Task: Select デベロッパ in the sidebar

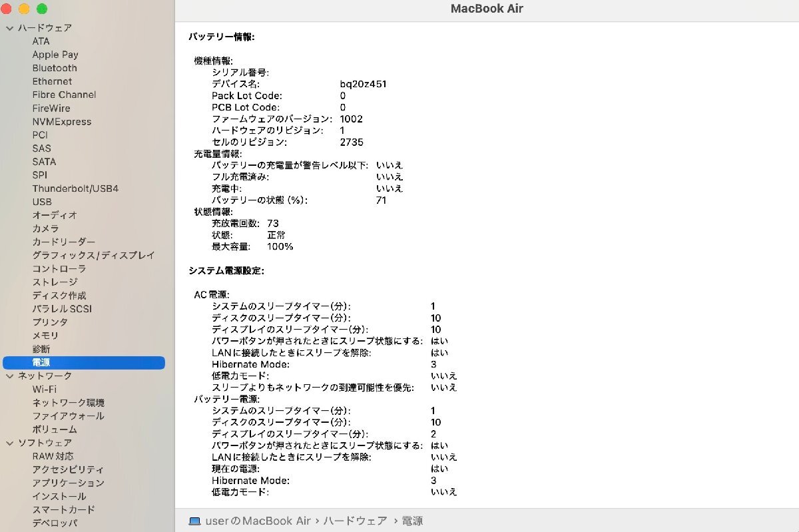Action: 55,523
